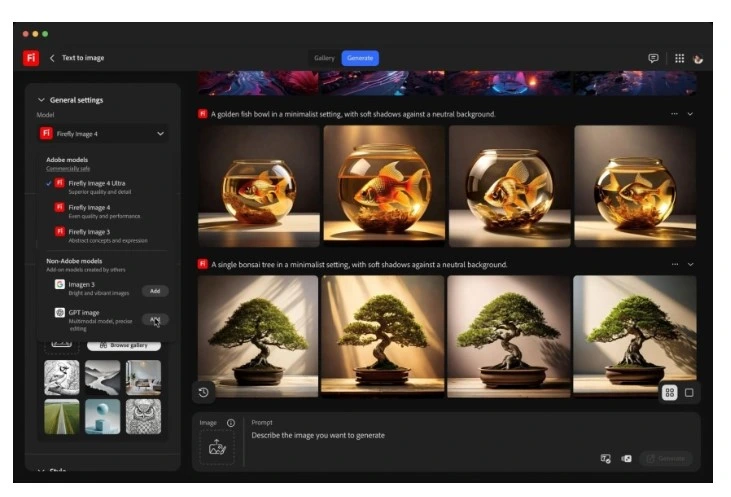Open the user profile avatar
Screen dimensions: 731x497
pos(698,59)
